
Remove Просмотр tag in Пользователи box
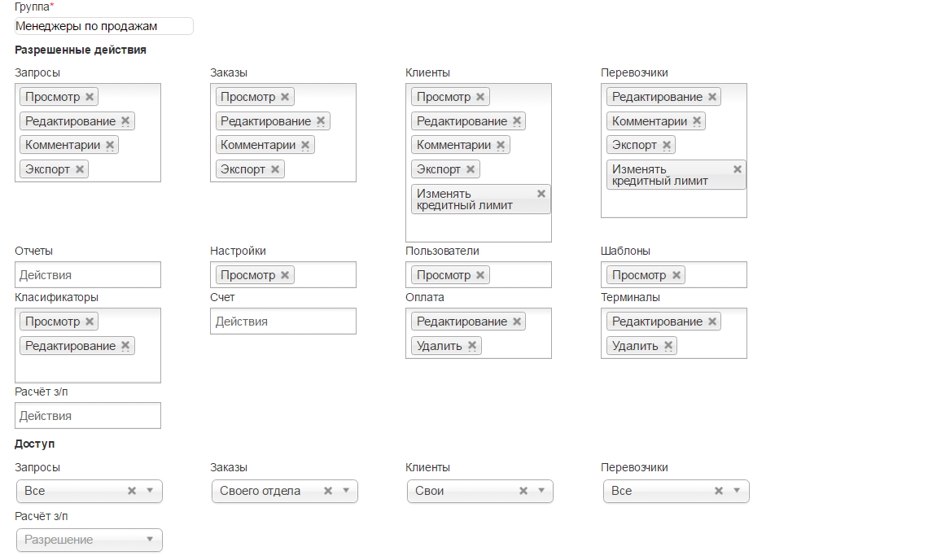point(480,275)
